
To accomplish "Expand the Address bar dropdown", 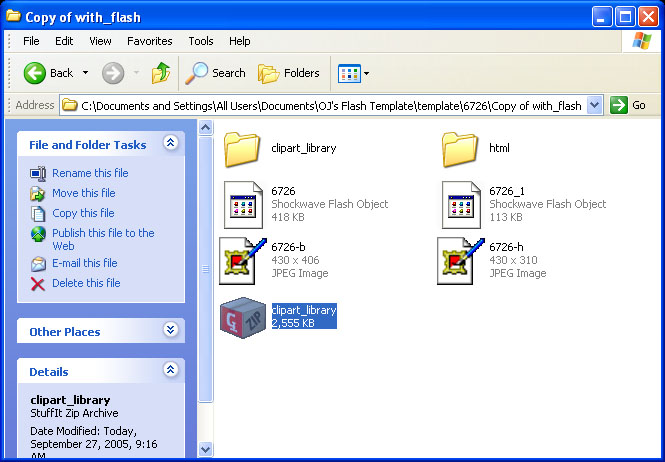I will [595, 105].
